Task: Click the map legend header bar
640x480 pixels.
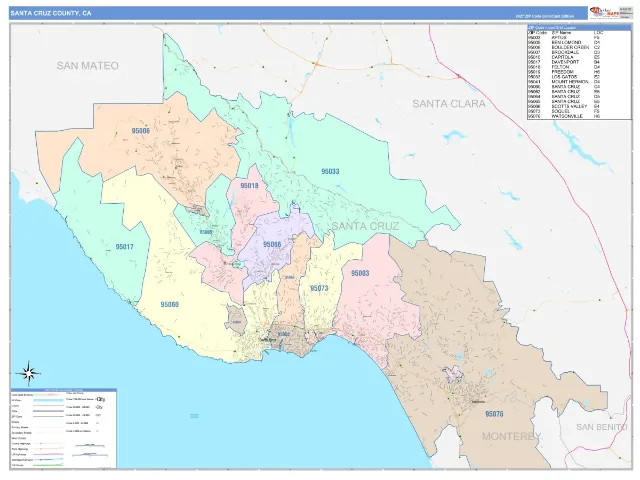Action: click(x=64, y=390)
